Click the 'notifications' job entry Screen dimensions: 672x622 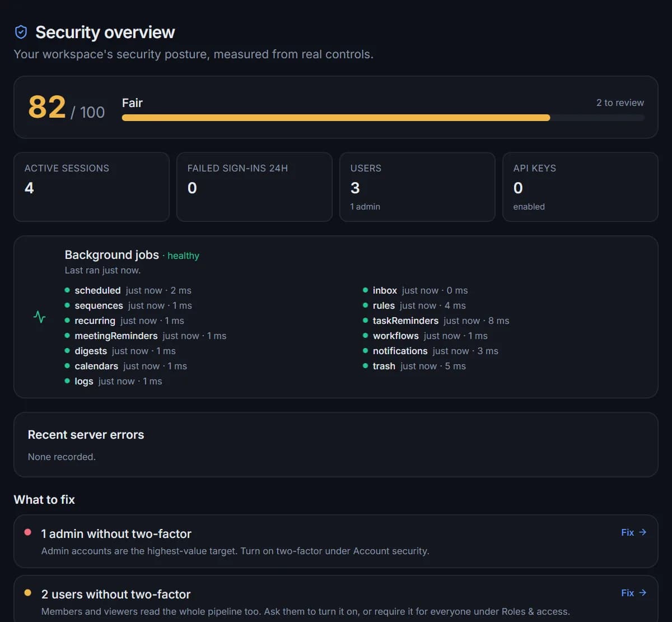point(431,351)
